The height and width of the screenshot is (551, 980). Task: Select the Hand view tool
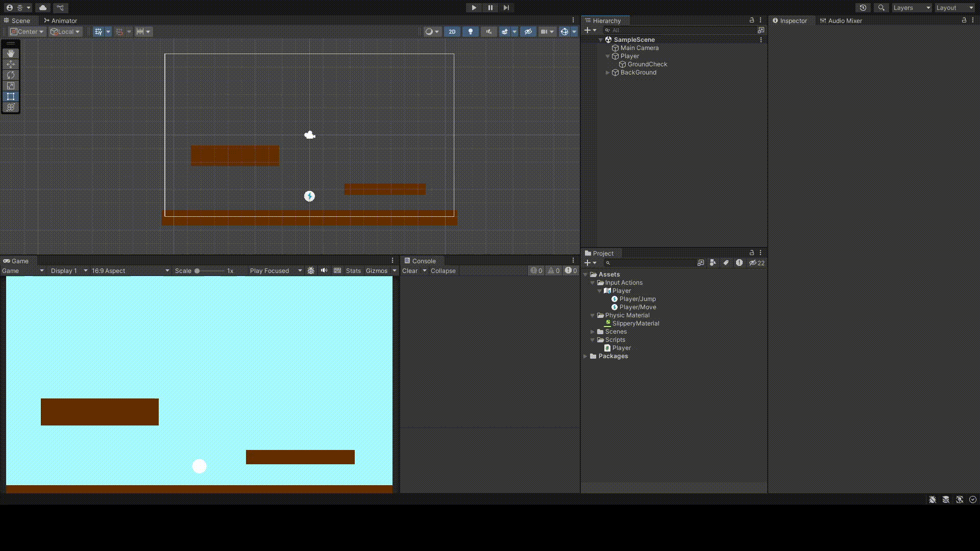point(11,54)
